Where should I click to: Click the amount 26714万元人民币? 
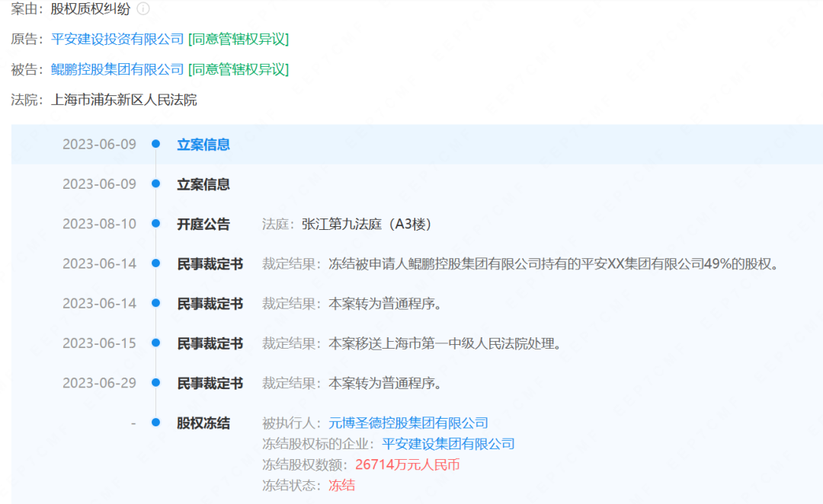(407, 464)
